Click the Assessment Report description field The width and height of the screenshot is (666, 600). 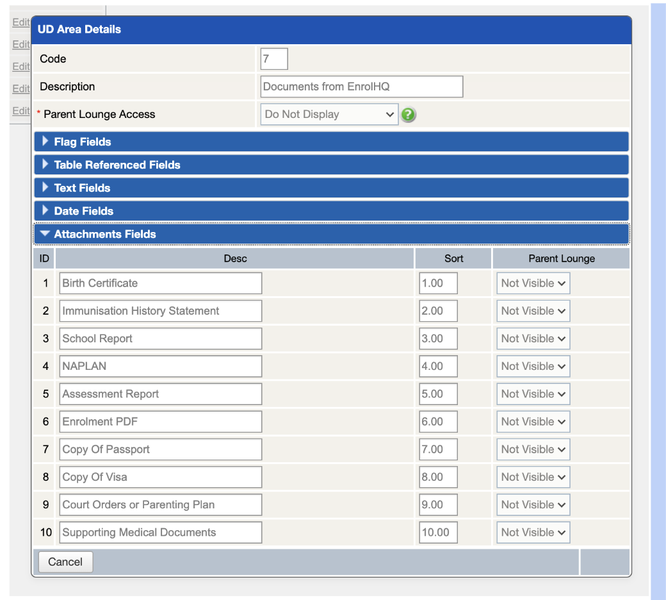coord(160,394)
